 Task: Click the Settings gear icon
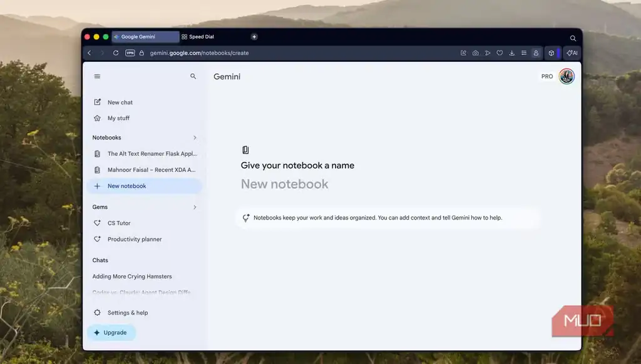(x=97, y=313)
